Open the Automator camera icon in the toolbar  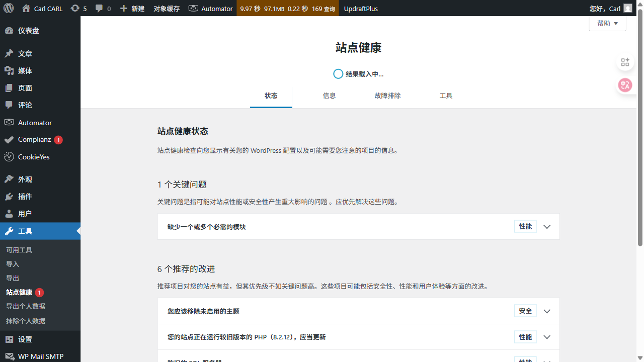(x=193, y=8)
